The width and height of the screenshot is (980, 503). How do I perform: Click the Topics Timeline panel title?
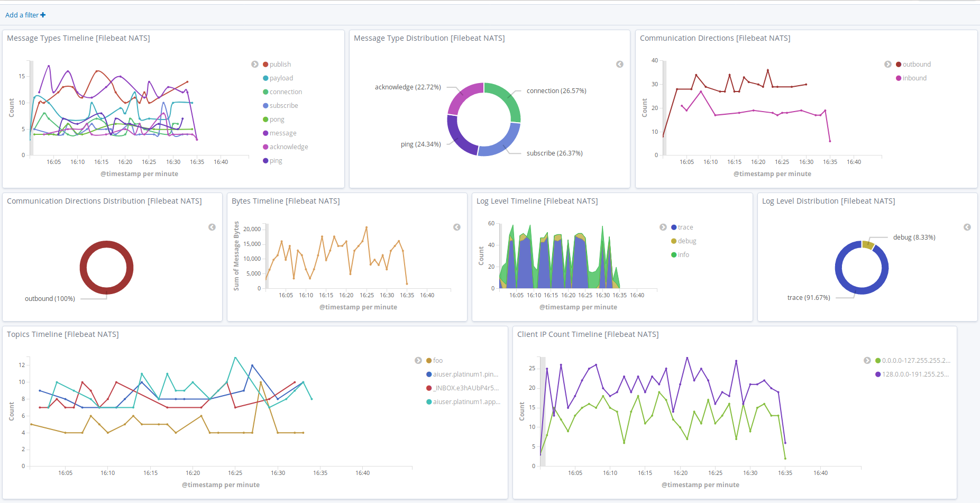[63, 334]
